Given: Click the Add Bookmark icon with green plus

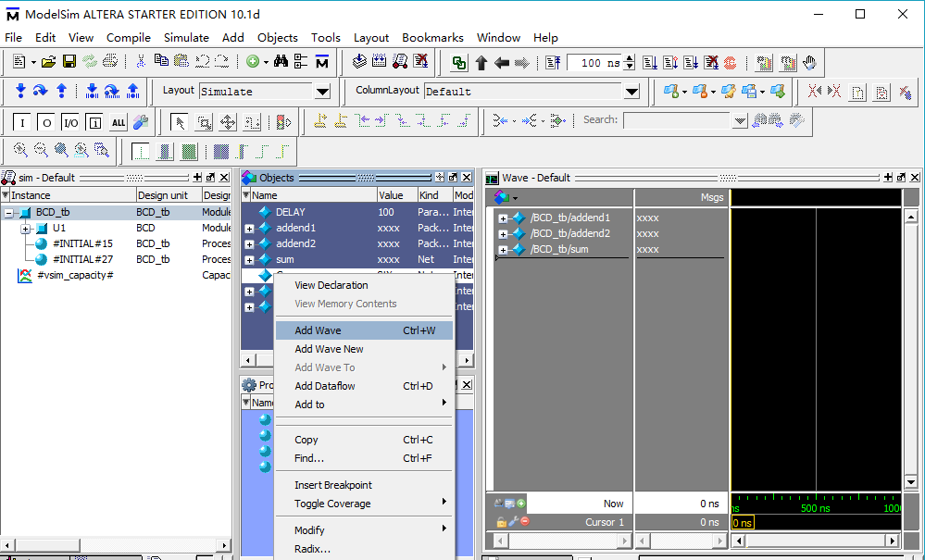Looking at the screenshot, I should coord(670,92).
